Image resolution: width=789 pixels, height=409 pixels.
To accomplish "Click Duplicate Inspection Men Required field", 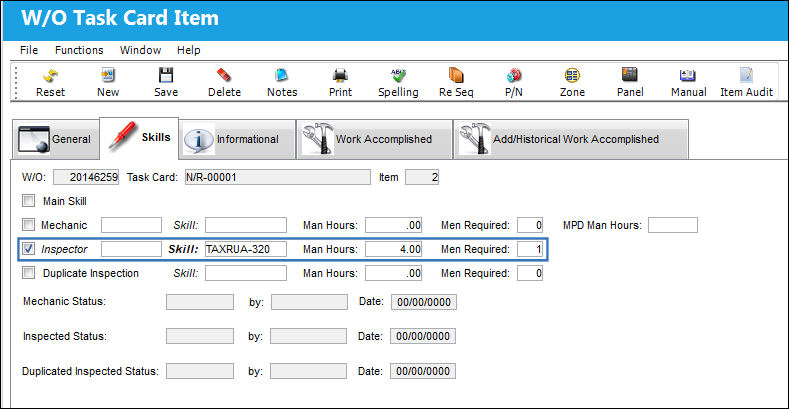I will (x=530, y=273).
